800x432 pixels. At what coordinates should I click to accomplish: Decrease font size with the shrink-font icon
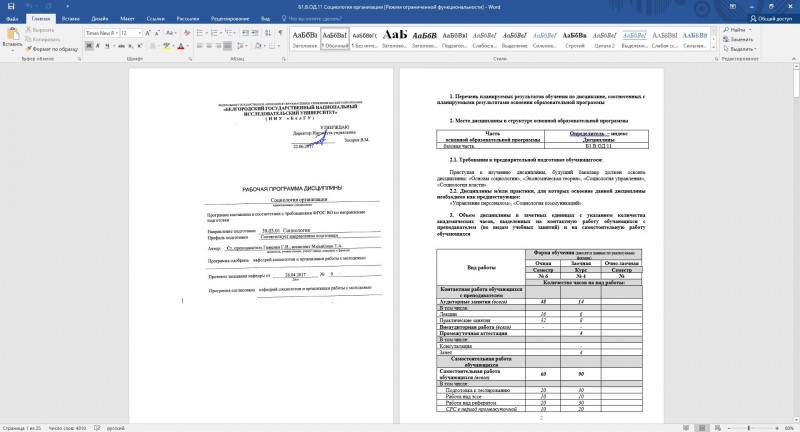click(158, 33)
